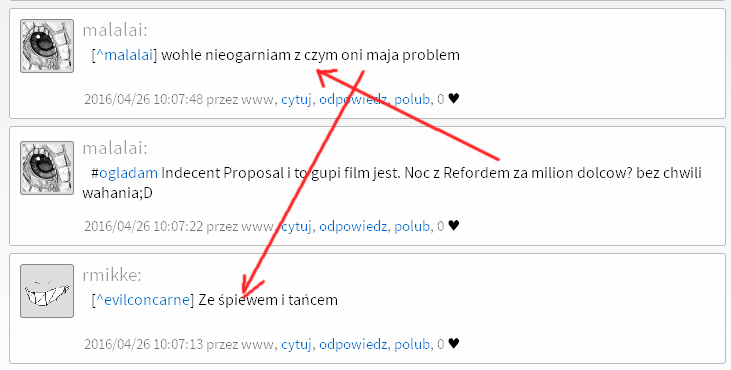Click odpowiedz on the 10:07:48 post
This screenshot has width=731, height=370.
tap(353, 99)
